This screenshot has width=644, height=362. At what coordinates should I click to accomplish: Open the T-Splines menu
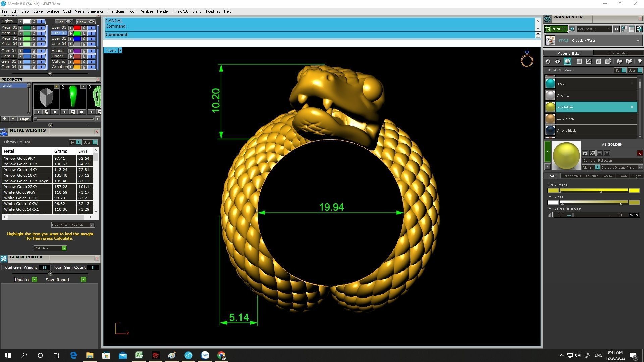[213, 11]
